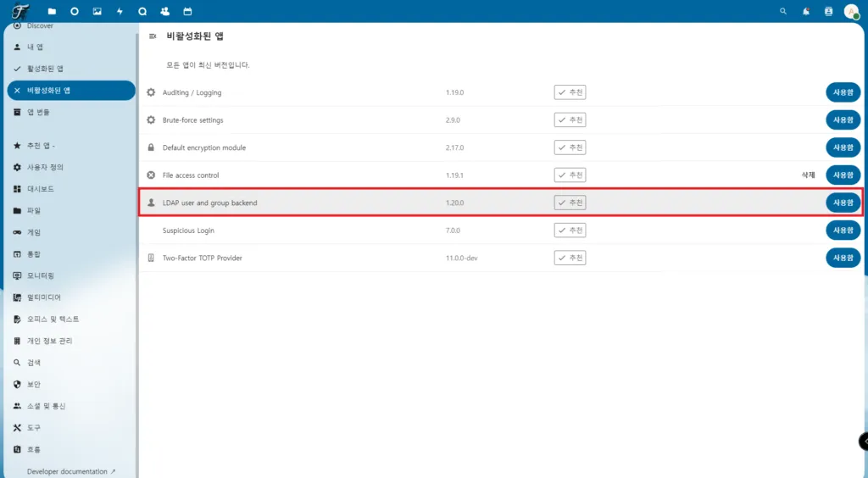
Task: Open the user avatar menu
Action: pos(851,11)
